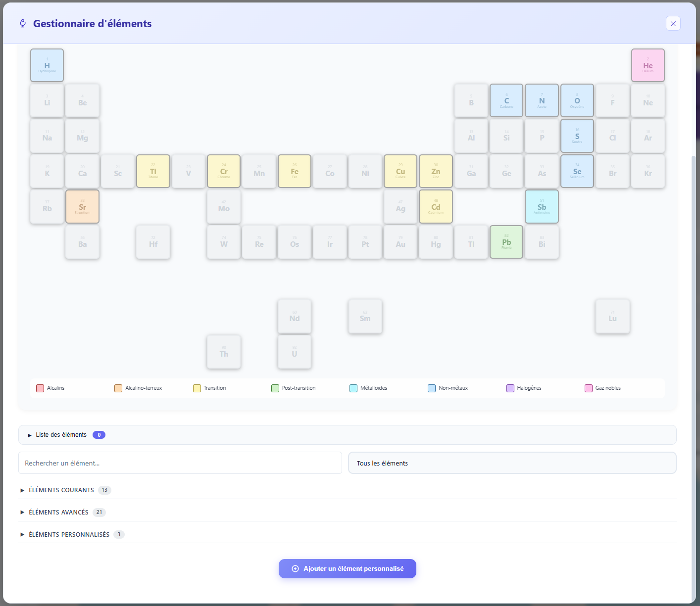This screenshot has width=700, height=606.
Task: Click the Antimoine (Sb) element tile
Action: (x=542, y=206)
